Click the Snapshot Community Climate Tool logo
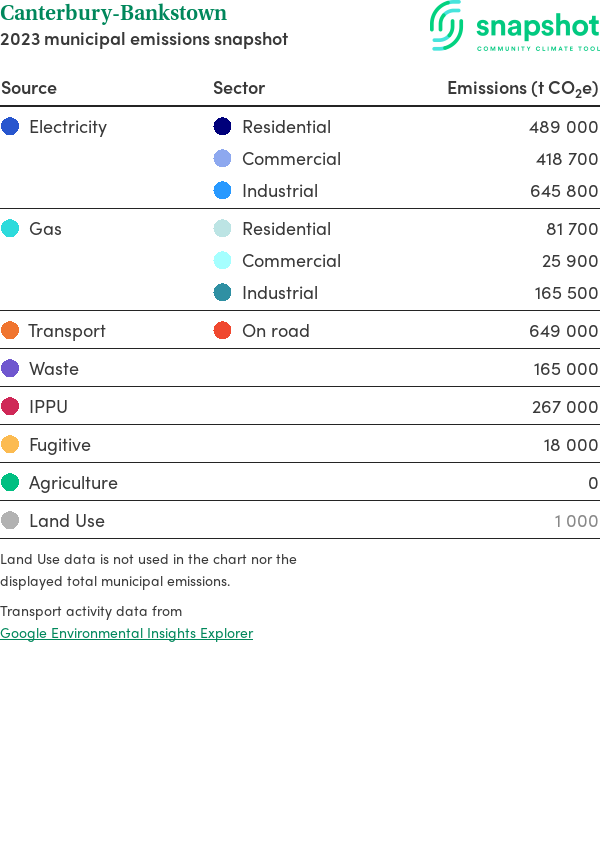The height and width of the screenshot is (850, 600). pyautogui.click(x=514, y=27)
